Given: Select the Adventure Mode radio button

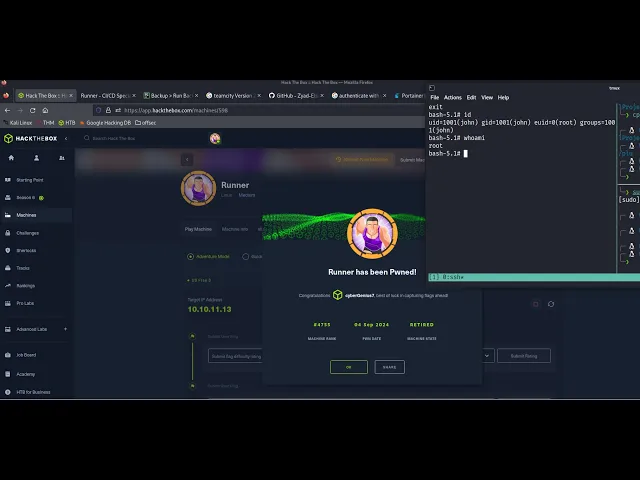Looking at the screenshot, I should (x=190, y=256).
